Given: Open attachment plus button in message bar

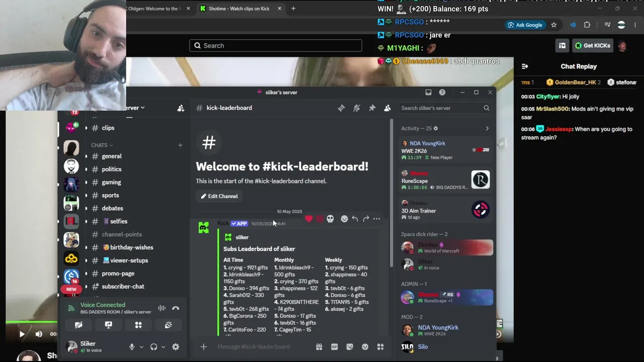Looking at the screenshot, I should 203,347.
